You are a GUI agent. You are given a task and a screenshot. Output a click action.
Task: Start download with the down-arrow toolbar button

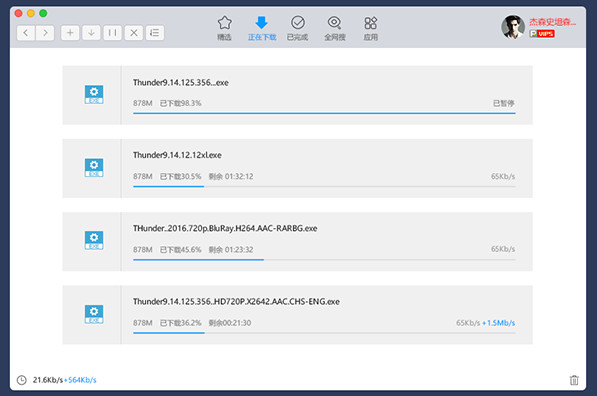click(x=91, y=33)
